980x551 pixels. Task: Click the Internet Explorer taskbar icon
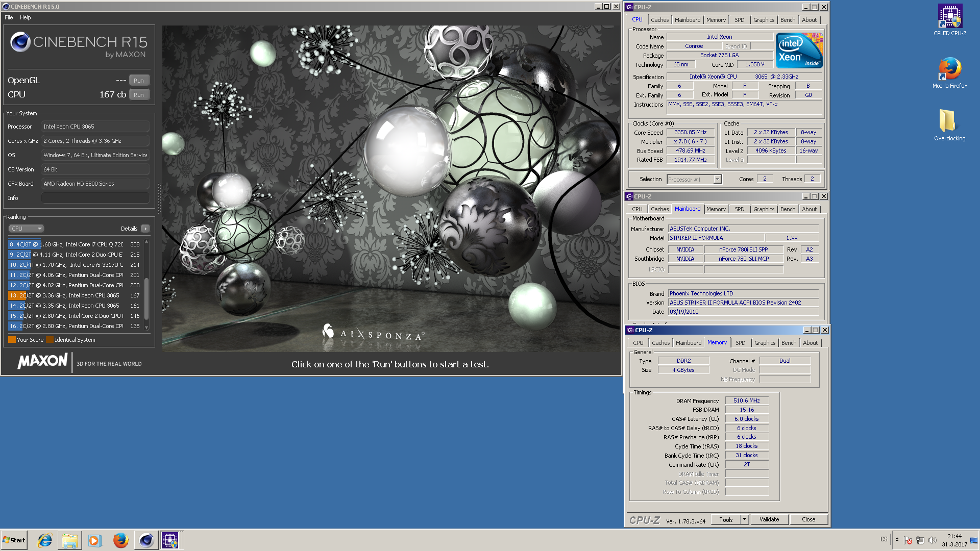coord(45,540)
